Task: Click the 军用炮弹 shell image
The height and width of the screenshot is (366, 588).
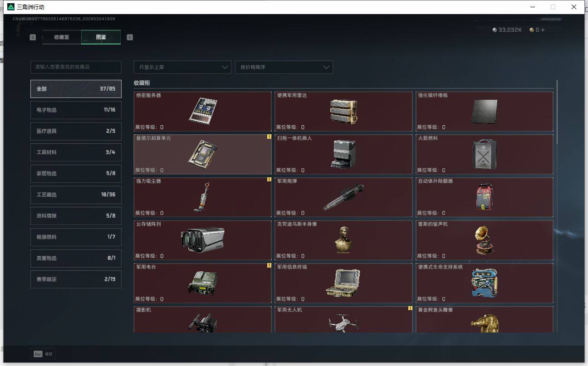Action: (344, 197)
